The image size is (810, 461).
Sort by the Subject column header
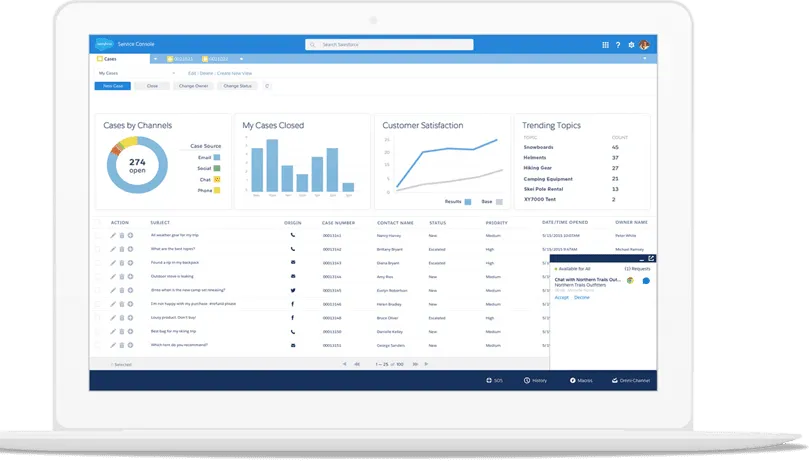click(x=160, y=223)
